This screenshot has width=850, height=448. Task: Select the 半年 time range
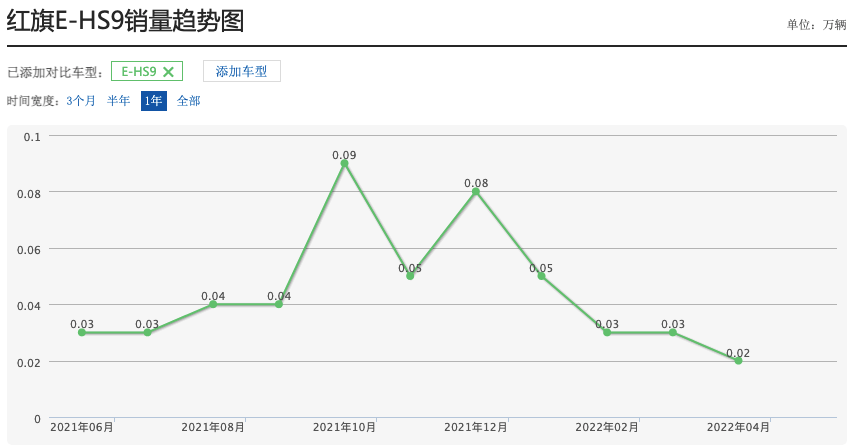(x=119, y=101)
